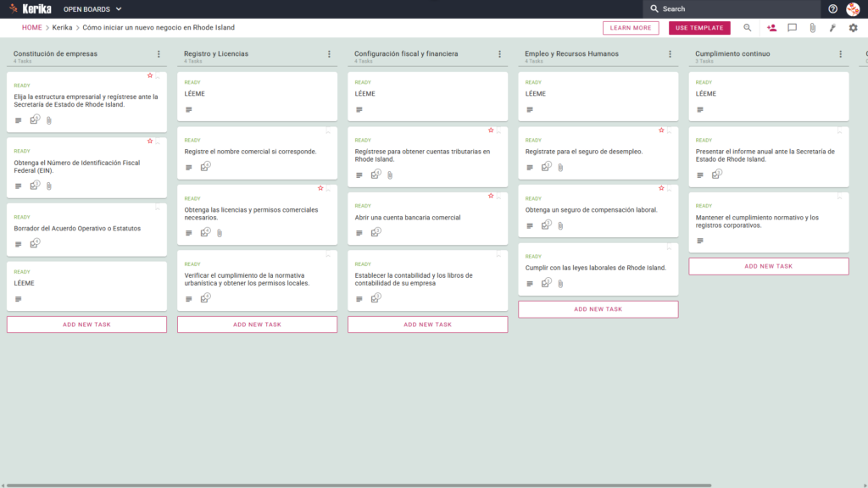Open checklist icon on 'Registre el nombre comercial' card
Image resolution: width=868 pixels, height=488 pixels.
coord(205,167)
